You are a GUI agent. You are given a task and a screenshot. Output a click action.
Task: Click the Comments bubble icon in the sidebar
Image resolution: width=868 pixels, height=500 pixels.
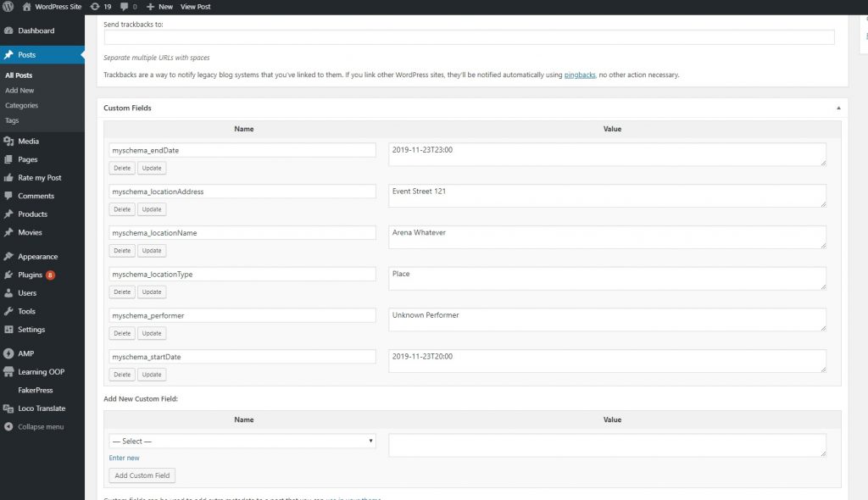click(8, 196)
